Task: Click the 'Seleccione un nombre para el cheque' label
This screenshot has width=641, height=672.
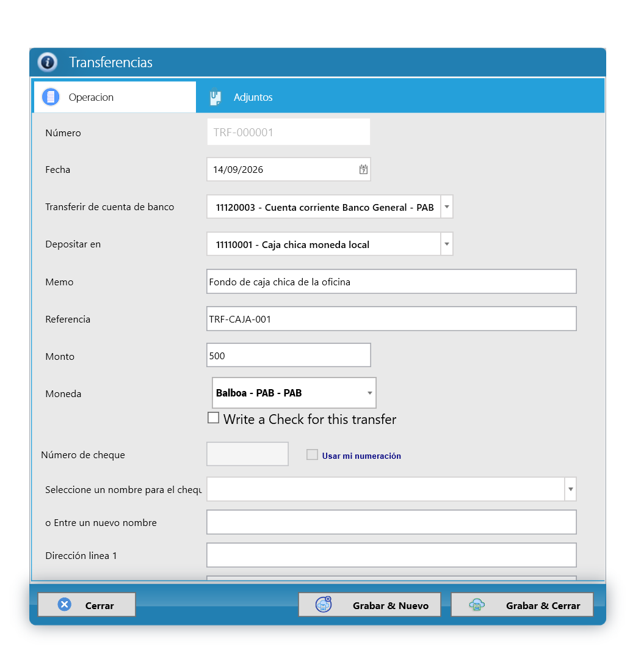Action: [x=123, y=490]
